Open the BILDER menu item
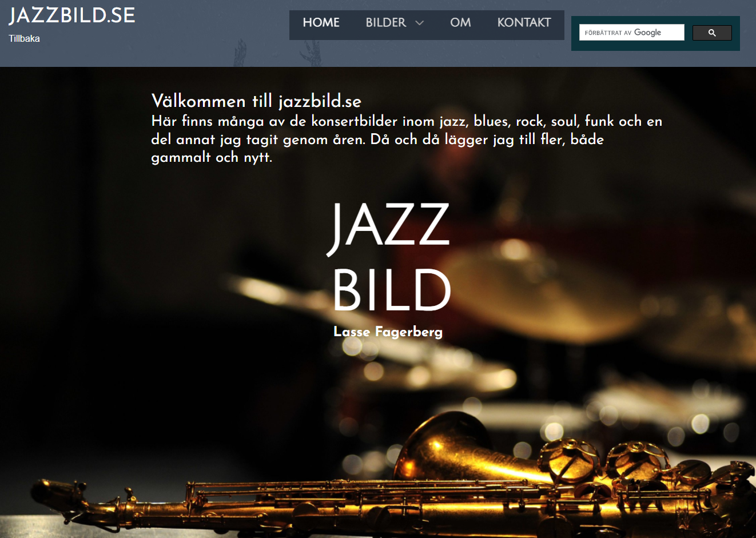The image size is (756, 538). click(x=386, y=22)
